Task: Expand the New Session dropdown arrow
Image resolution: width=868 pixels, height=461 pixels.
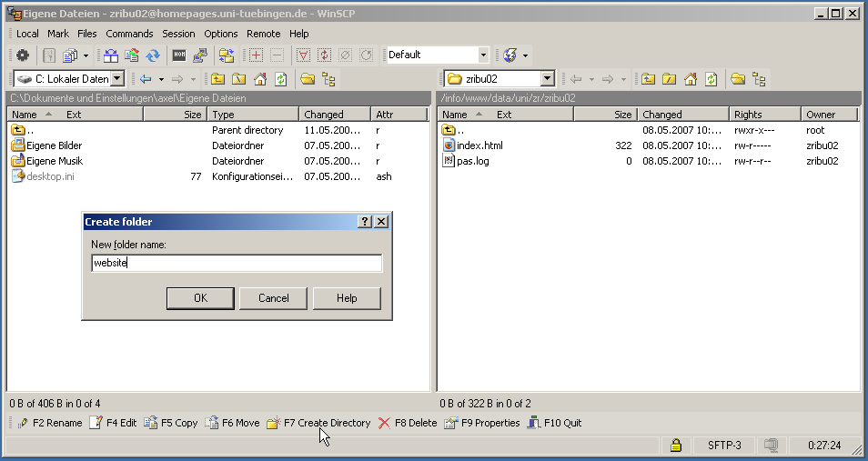Action: click(x=525, y=55)
